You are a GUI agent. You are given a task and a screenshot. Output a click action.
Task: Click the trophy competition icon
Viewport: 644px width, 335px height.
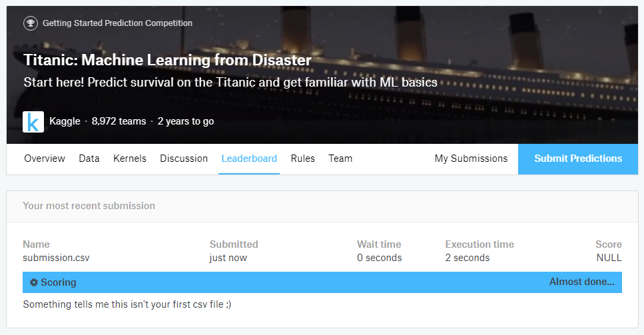[31, 23]
